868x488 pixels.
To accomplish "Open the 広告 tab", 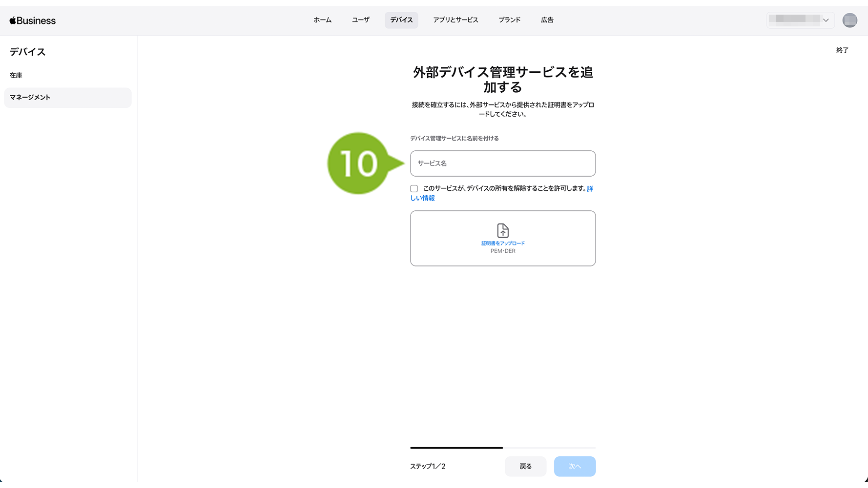I will point(547,20).
